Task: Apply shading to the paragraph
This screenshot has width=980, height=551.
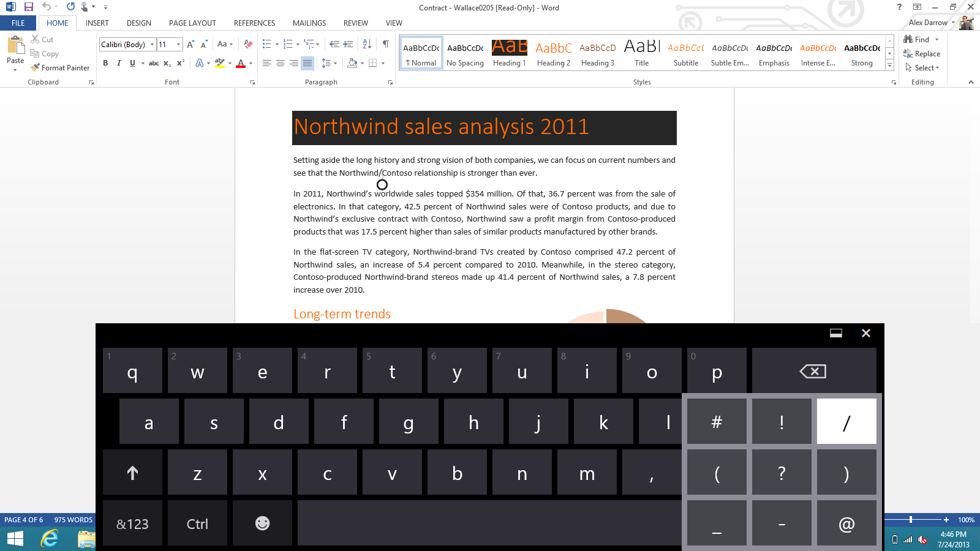Action: click(x=352, y=63)
